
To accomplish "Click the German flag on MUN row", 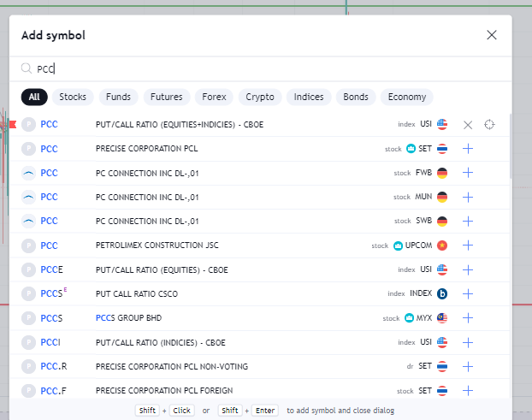I will pyautogui.click(x=442, y=197).
